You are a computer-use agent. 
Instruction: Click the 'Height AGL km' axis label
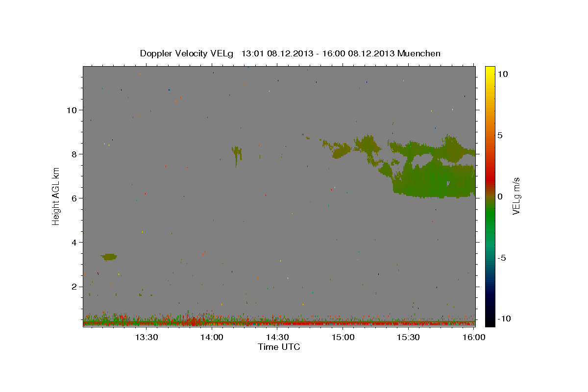(x=56, y=196)
